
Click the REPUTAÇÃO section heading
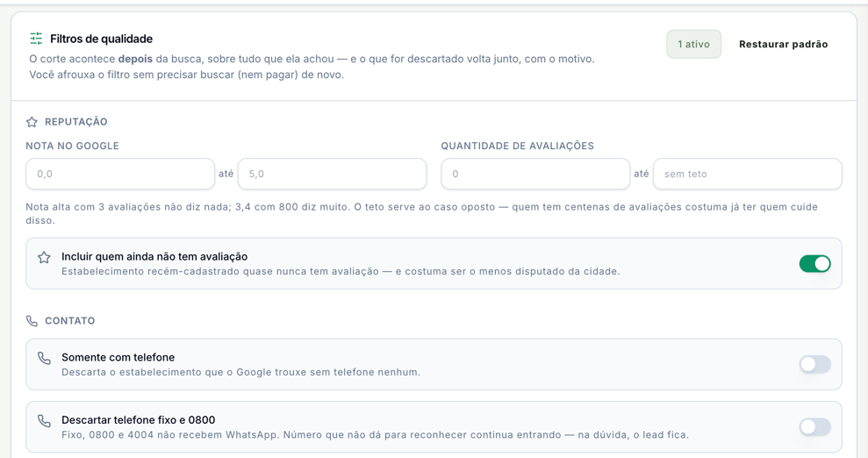75,122
